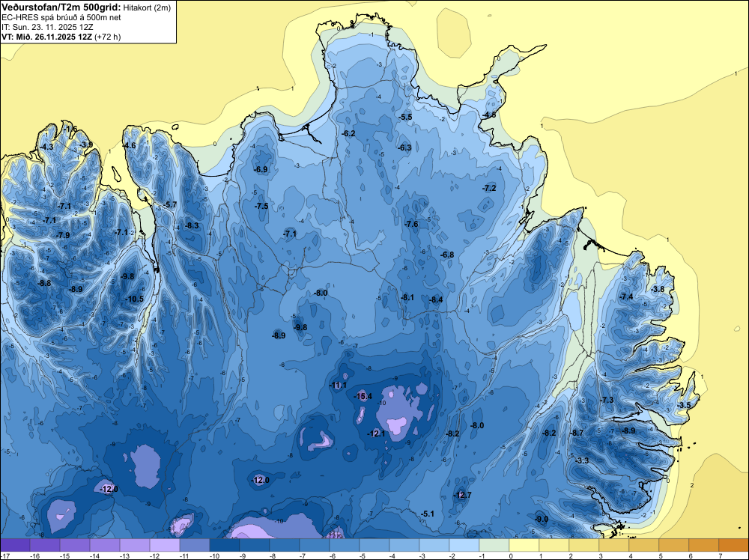Viewport: 749px width, 560px height.
Task: Click the valid time 'VT: Mið. 26.11.2025 12Z'
Action: tap(47, 37)
